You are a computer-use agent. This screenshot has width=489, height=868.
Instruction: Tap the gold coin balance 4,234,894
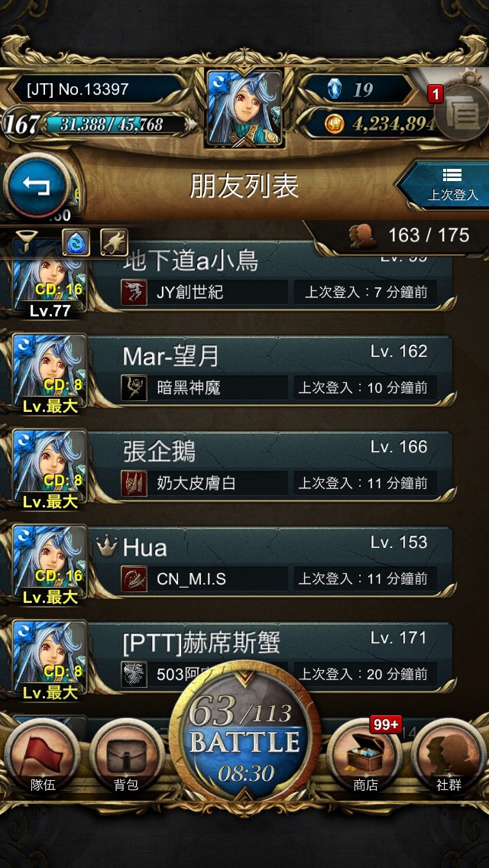tap(376, 124)
